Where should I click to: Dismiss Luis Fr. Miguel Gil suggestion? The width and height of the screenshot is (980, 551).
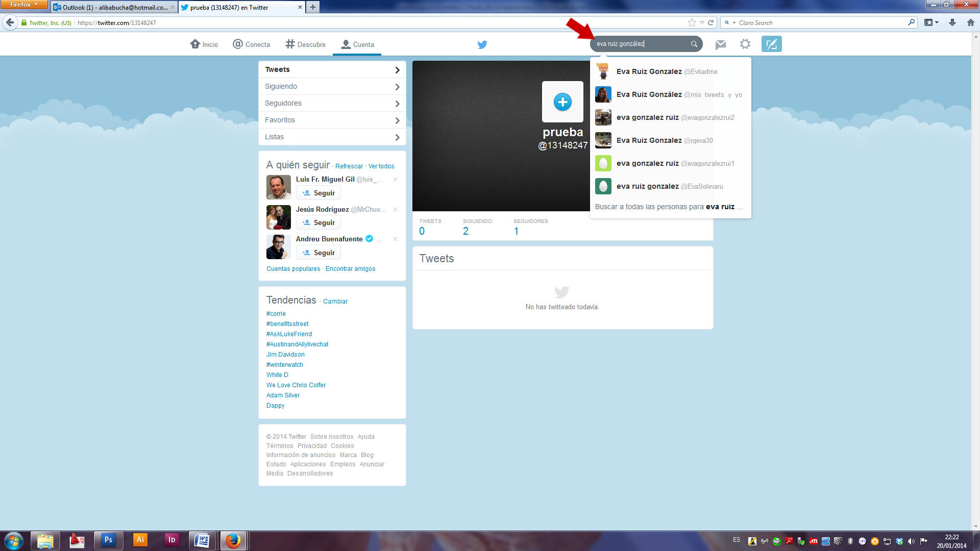395,180
